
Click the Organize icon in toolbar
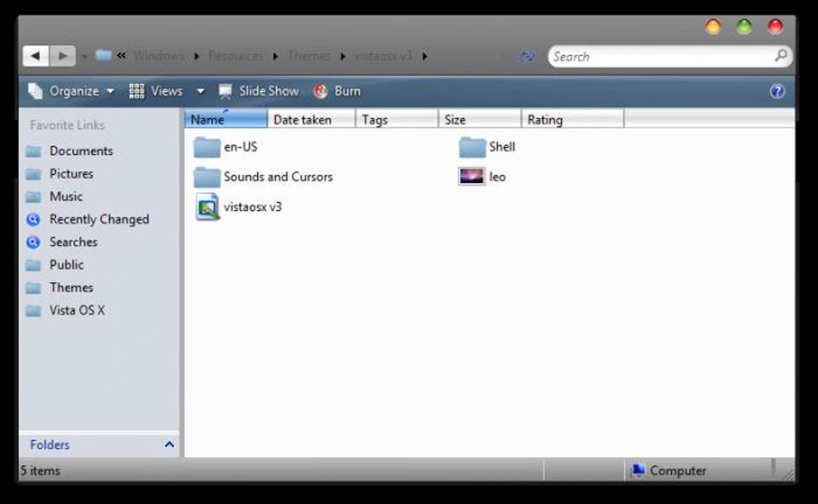[35, 91]
